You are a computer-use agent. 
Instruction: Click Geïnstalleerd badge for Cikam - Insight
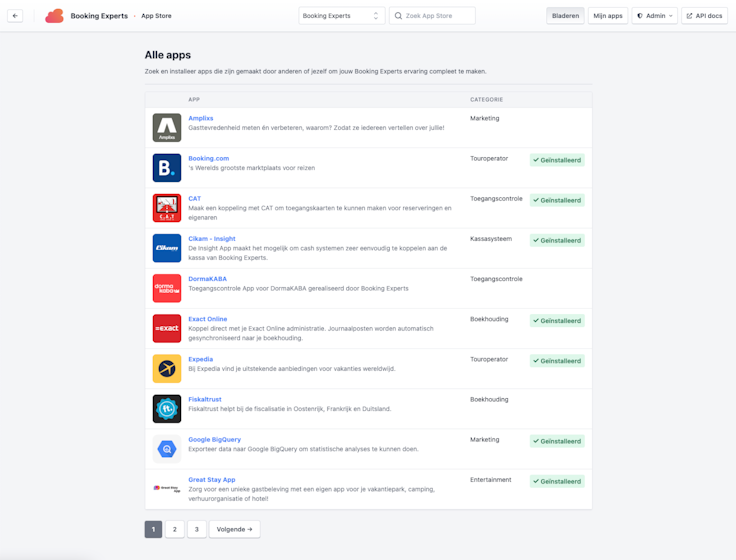(x=557, y=240)
